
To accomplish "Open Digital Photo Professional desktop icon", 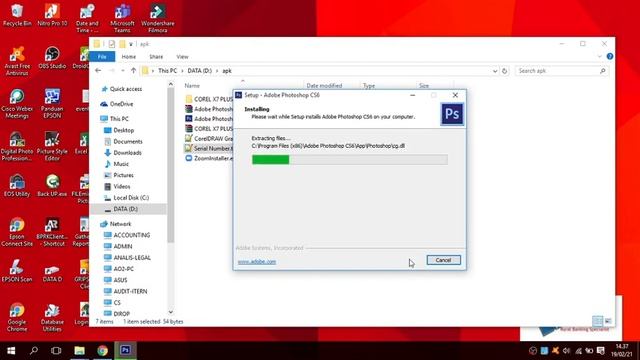I will (17, 147).
